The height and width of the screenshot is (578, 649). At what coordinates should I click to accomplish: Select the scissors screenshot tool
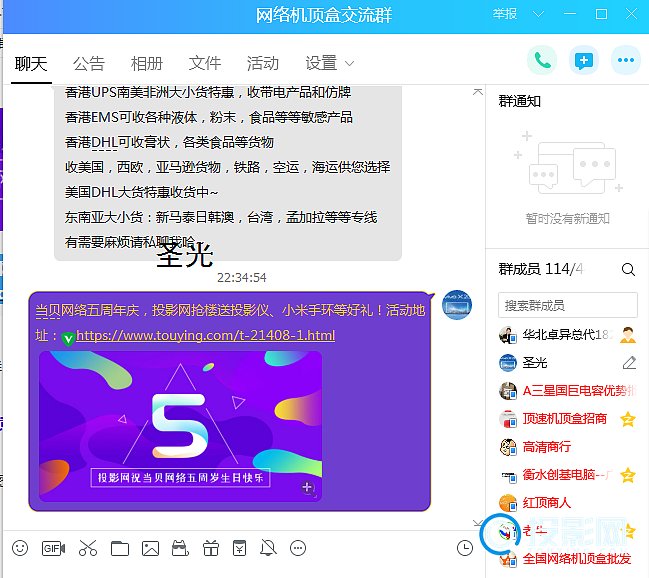pyautogui.click(x=88, y=548)
